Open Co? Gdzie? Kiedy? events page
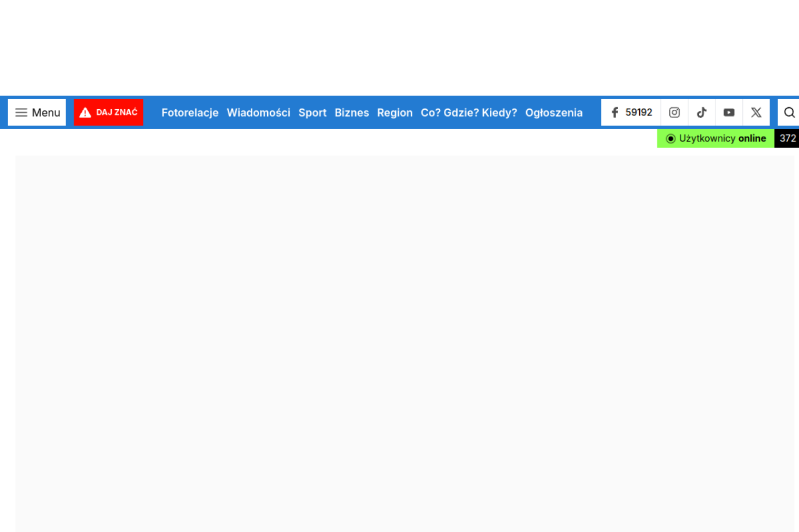The height and width of the screenshot is (532, 799). pyautogui.click(x=469, y=112)
